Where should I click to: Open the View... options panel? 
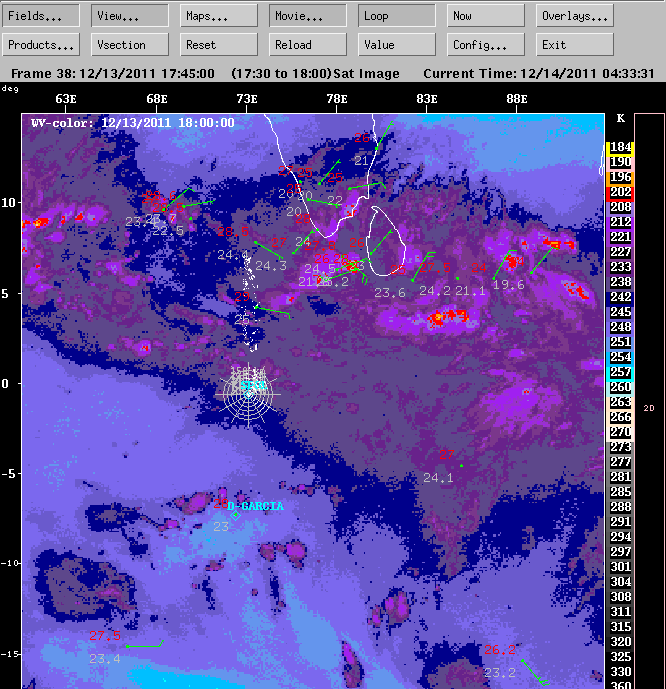click(130, 16)
